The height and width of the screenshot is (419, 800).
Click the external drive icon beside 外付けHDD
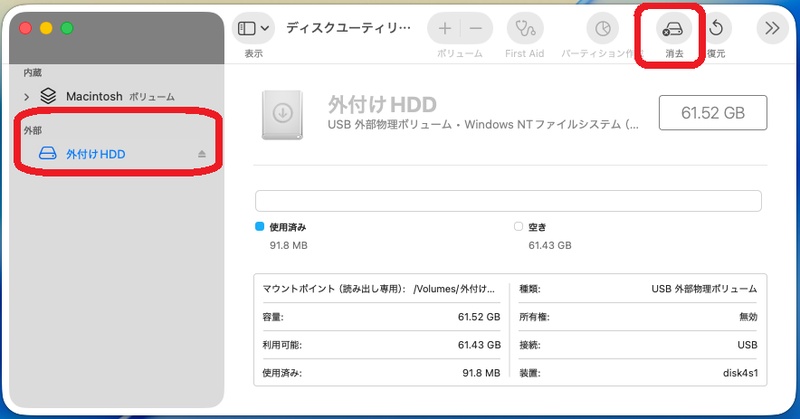pos(47,153)
